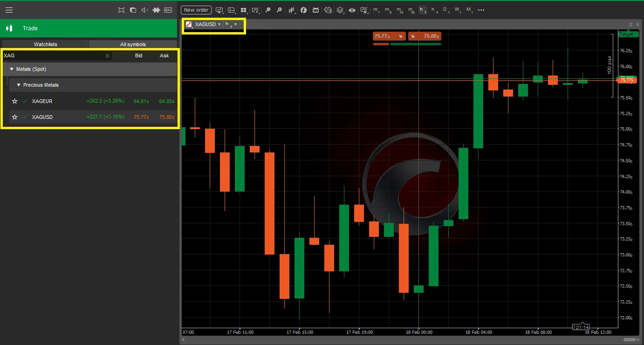Favorite XAGUSD using its star icon
This screenshot has width=644, height=345.
[x=14, y=117]
